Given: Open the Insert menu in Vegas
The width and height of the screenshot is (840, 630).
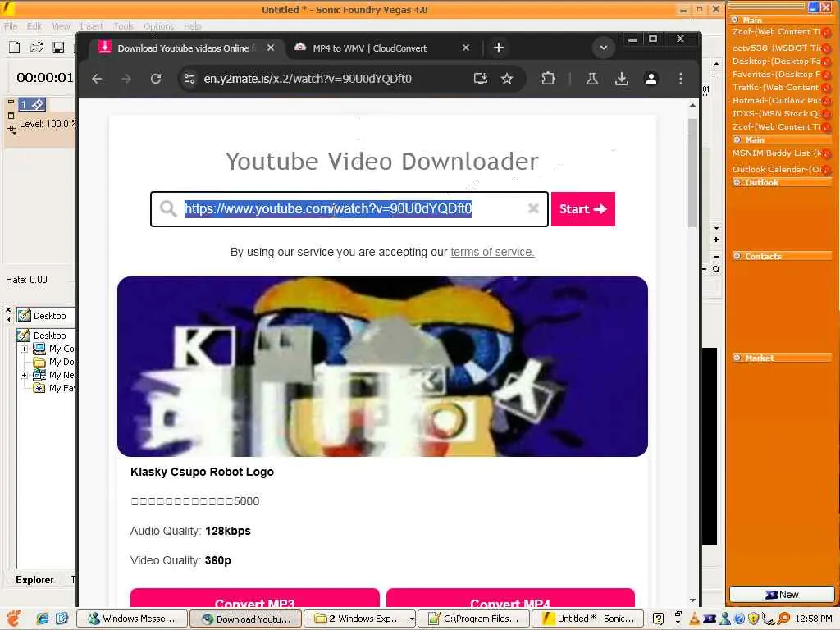Looking at the screenshot, I should pos(91,26).
